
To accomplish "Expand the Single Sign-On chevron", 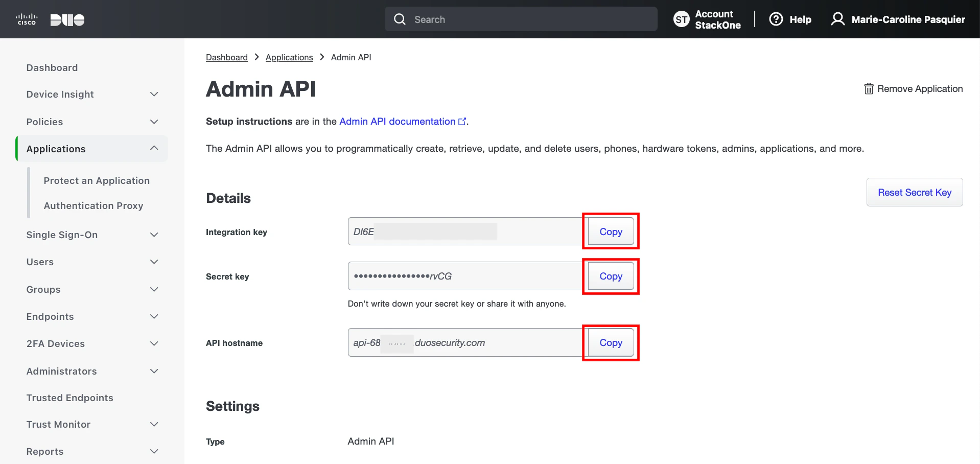I will [x=154, y=235].
